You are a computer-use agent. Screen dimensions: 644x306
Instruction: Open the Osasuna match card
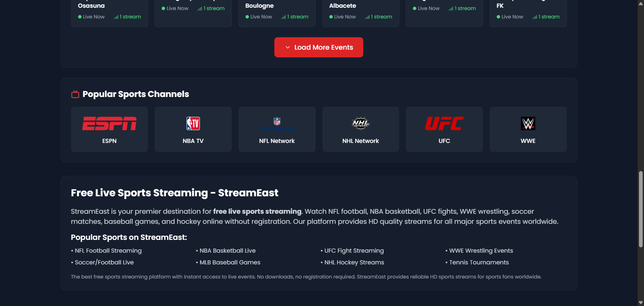pyautogui.click(x=109, y=10)
